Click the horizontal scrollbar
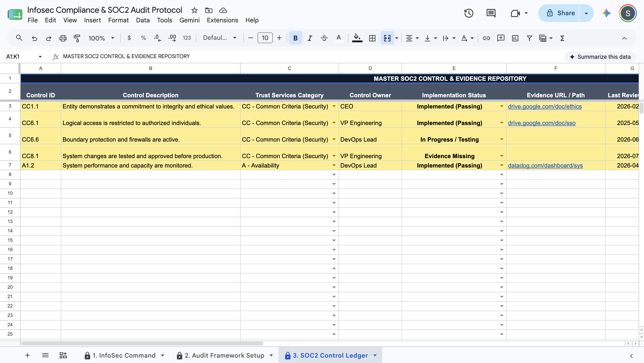 (142, 344)
